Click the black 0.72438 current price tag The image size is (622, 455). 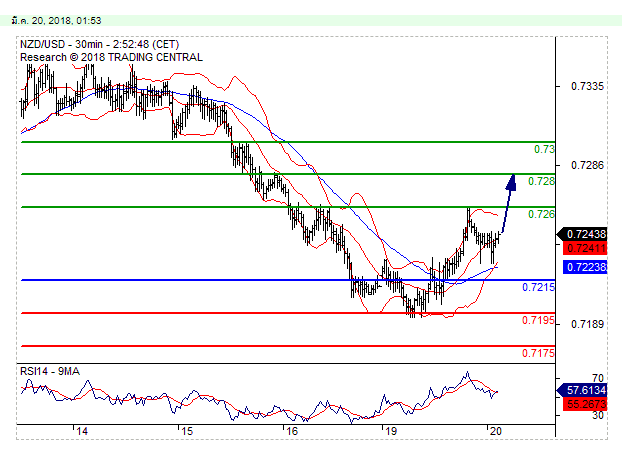(x=582, y=234)
